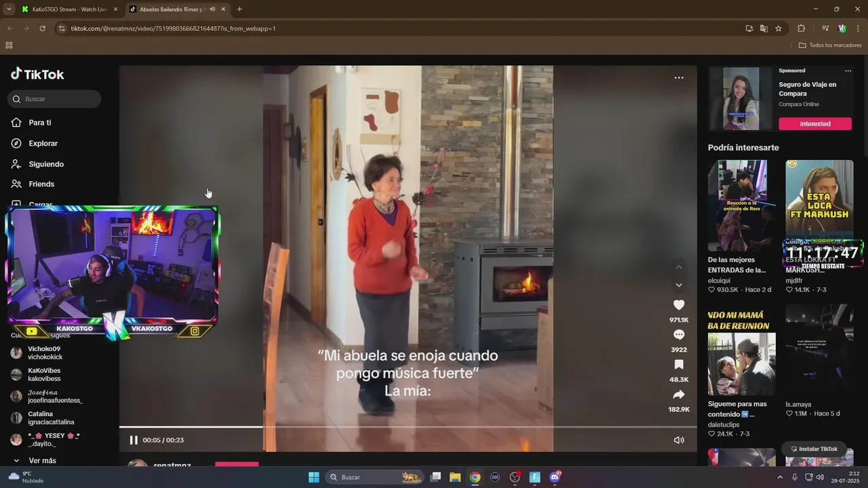Open the translate page icon
The width and height of the screenshot is (868, 488).
pyautogui.click(x=764, y=28)
